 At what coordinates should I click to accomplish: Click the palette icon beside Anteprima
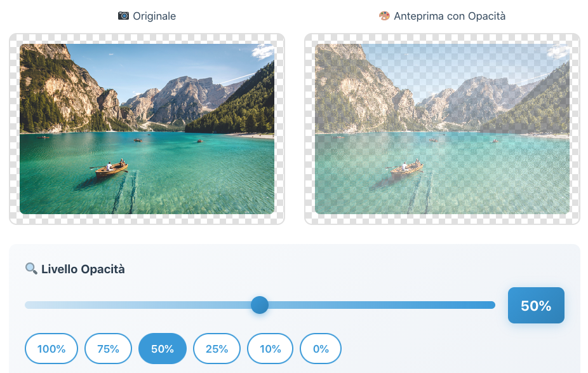[x=384, y=16]
